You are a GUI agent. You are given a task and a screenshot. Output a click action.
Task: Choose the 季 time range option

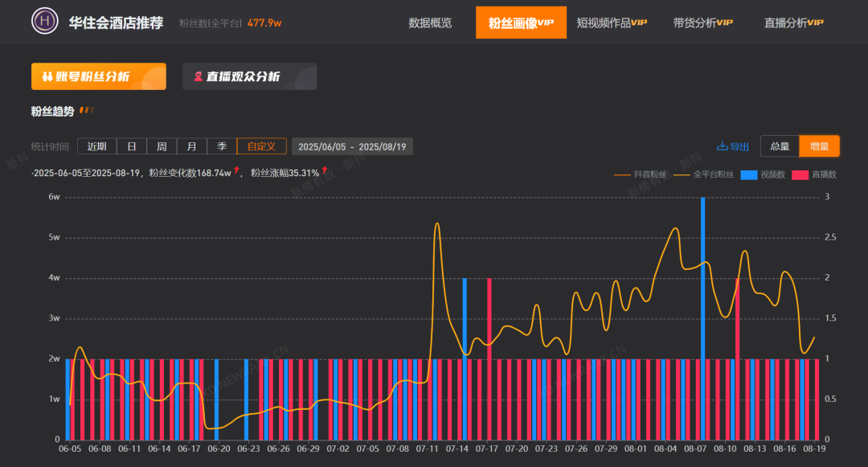[x=222, y=146]
